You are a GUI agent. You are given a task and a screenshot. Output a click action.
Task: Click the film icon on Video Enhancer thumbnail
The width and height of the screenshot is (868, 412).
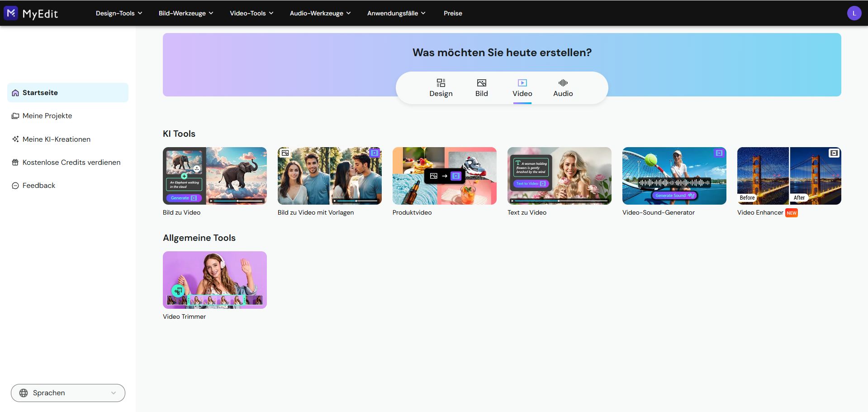[x=834, y=153]
